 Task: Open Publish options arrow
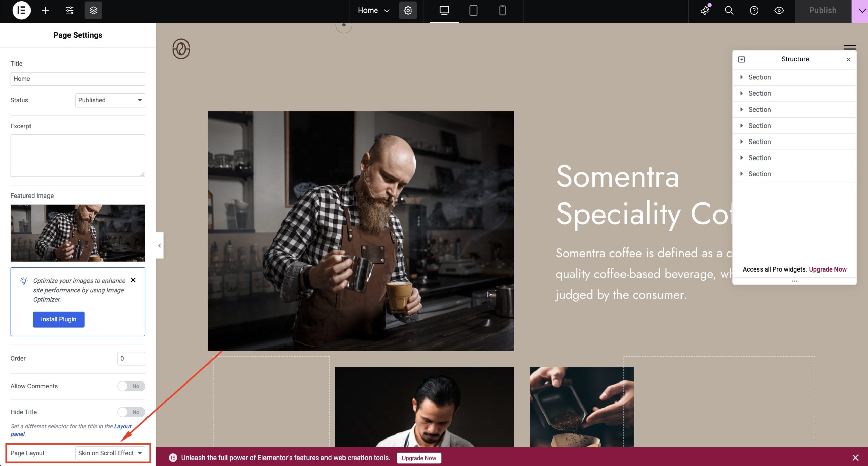pyautogui.click(x=861, y=11)
